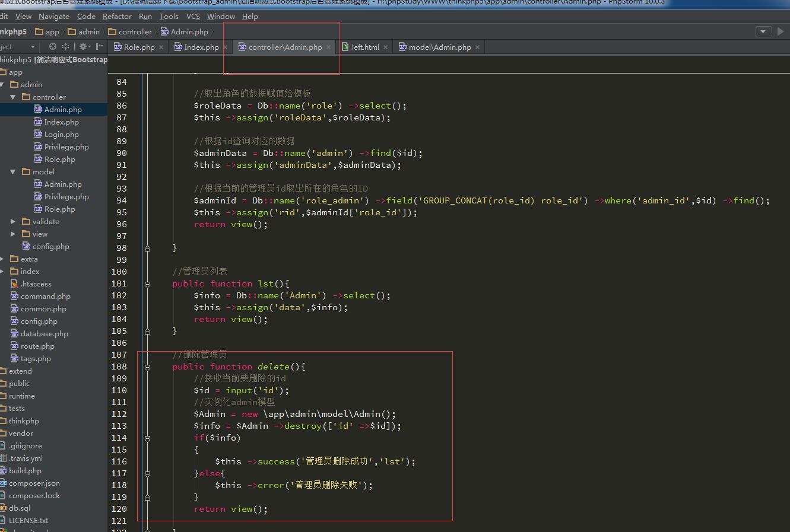Switch to the model\Admin.php tab
Image resolution: width=790 pixels, height=532 pixels.
click(x=439, y=47)
